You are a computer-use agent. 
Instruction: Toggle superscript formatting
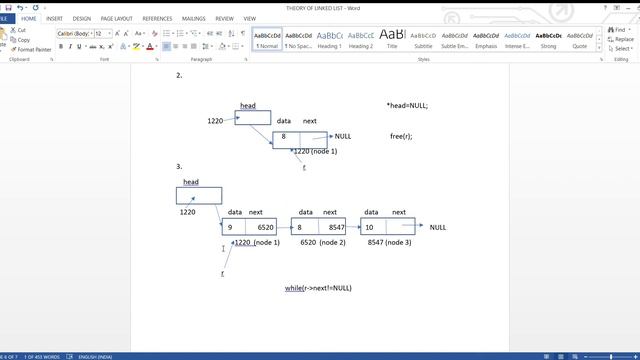(111, 47)
